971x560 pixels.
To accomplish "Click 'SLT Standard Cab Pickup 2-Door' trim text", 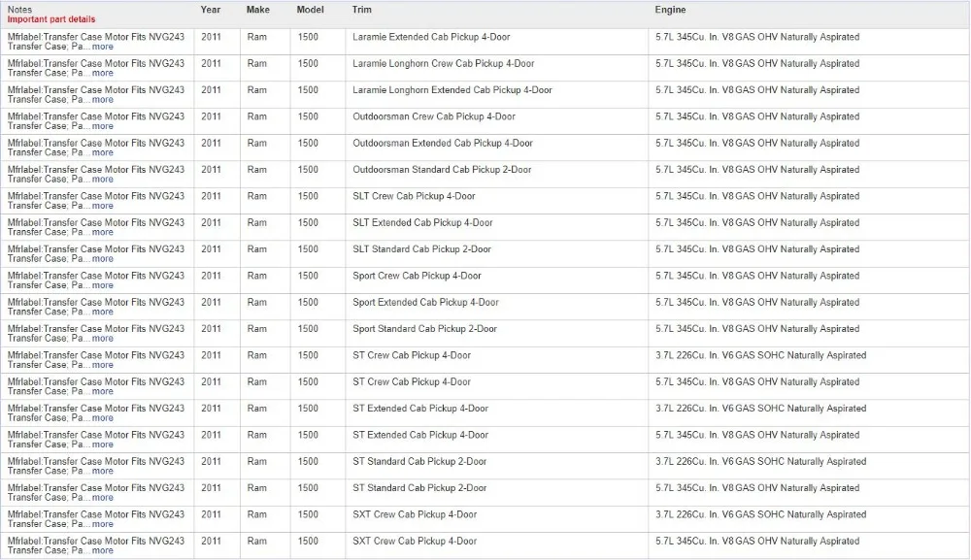I will tap(421, 249).
